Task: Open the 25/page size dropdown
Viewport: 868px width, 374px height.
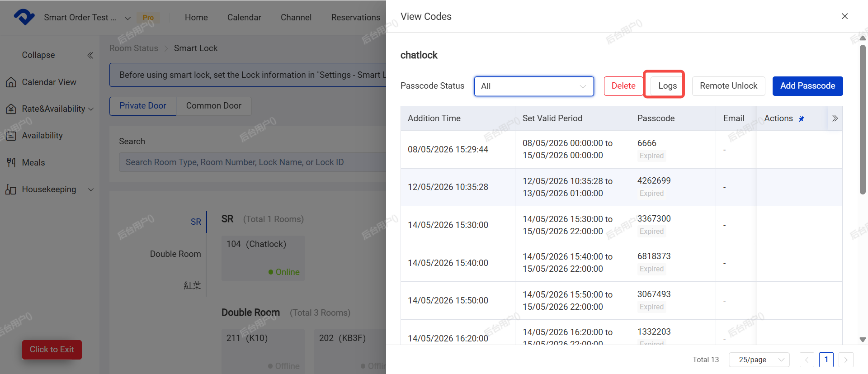Action: [x=759, y=360]
